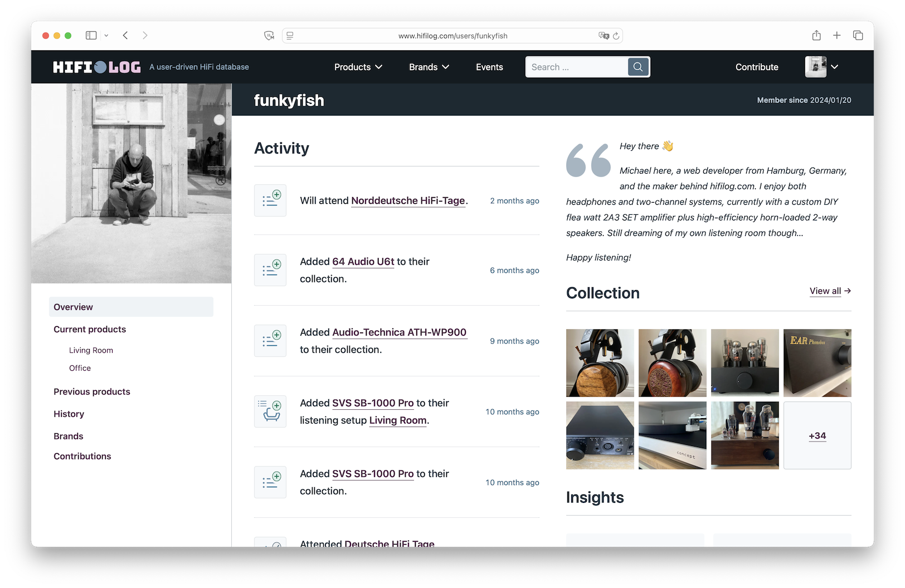Open Current products in the sidebar
The image size is (905, 588).
tap(90, 329)
